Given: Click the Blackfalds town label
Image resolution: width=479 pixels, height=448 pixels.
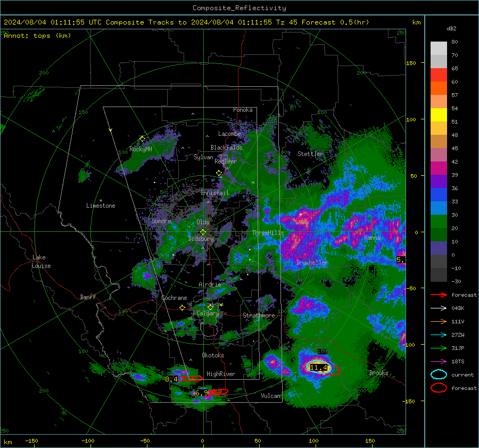Looking at the screenshot, I should [226, 148].
